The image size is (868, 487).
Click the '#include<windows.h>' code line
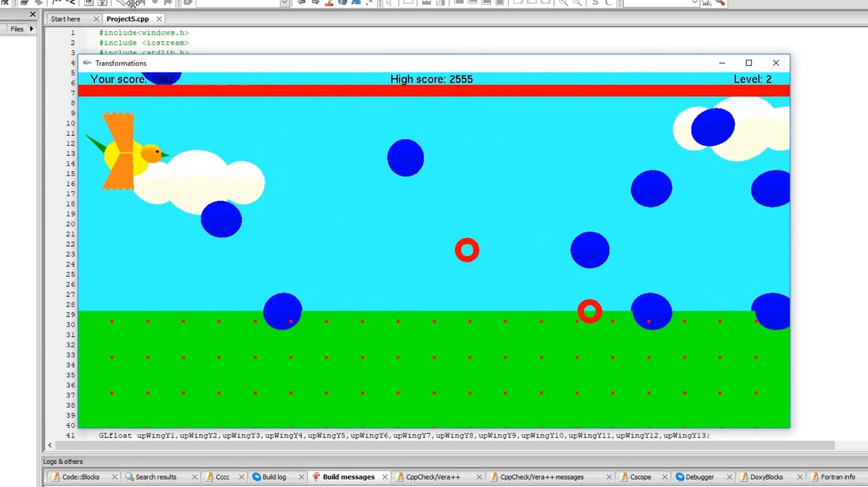point(144,33)
